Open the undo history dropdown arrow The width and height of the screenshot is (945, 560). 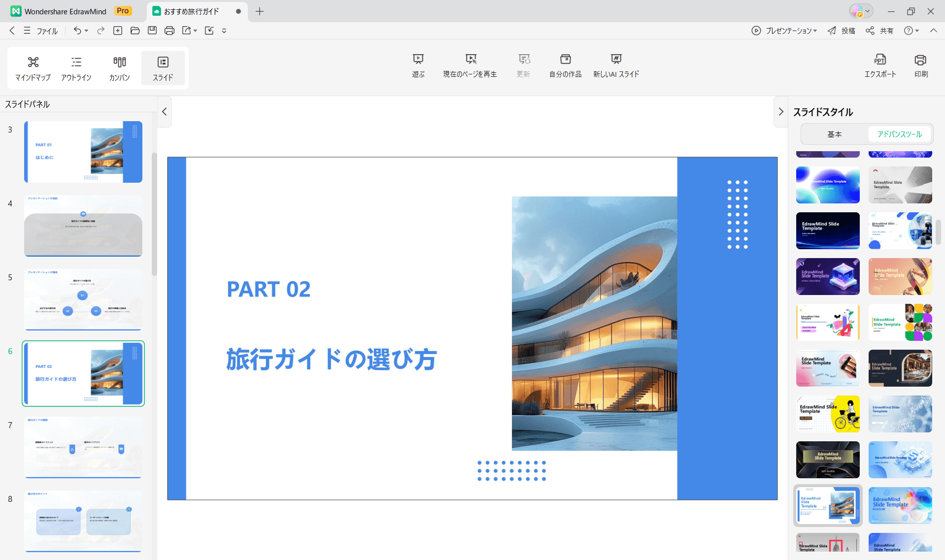86,31
